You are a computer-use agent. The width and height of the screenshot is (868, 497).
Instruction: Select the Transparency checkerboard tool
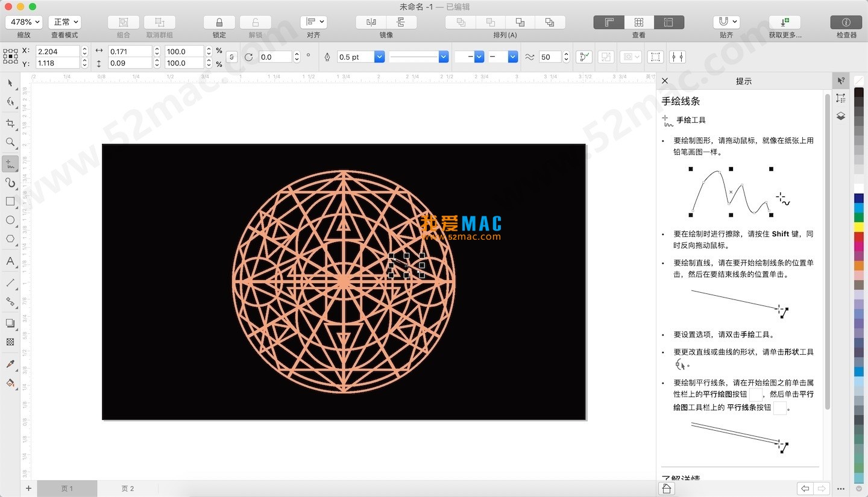coord(10,342)
